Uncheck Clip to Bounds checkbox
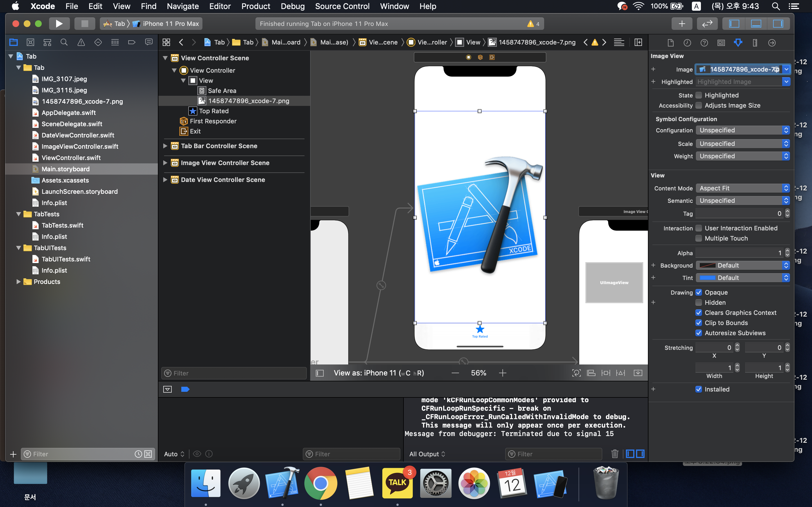The height and width of the screenshot is (507, 812). point(699,323)
